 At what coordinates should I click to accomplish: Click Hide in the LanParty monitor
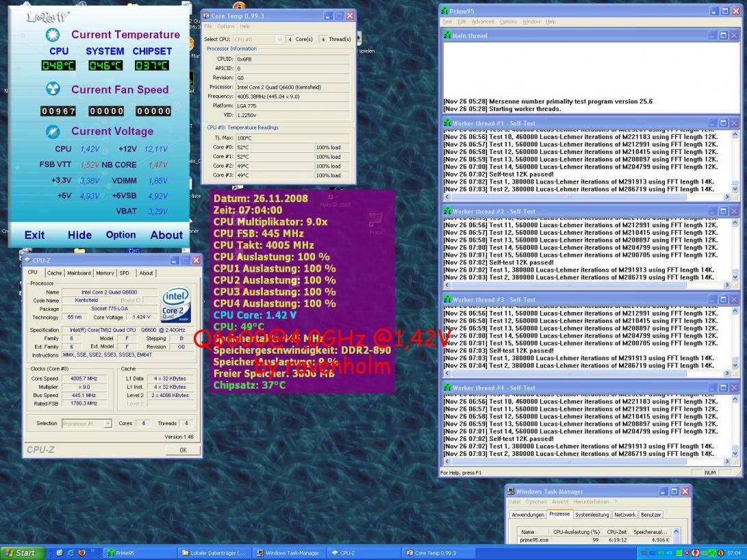(79, 235)
